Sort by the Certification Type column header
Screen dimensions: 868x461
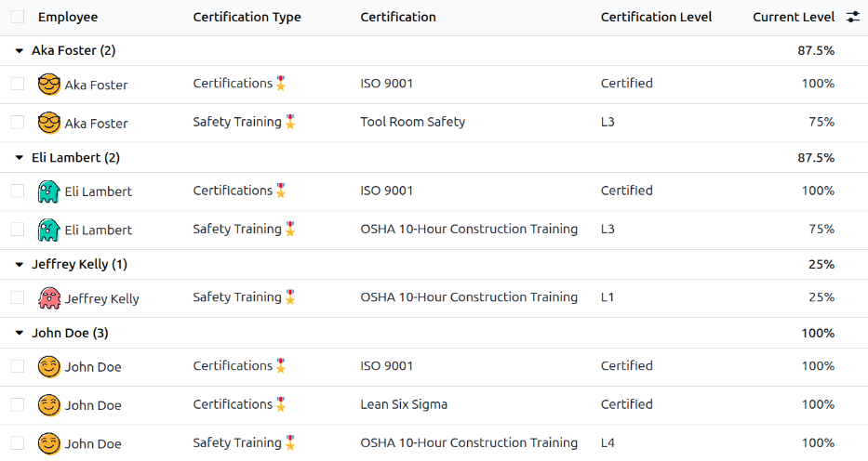click(247, 17)
